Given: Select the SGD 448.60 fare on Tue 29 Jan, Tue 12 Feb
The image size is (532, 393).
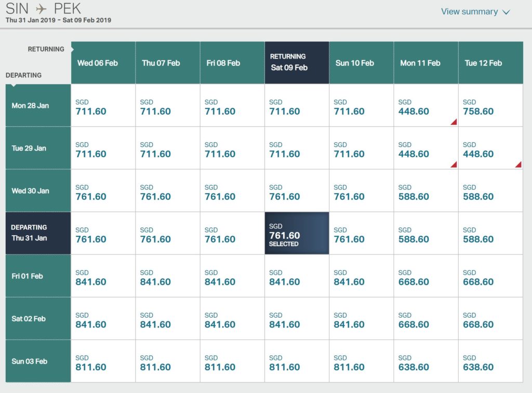Looking at the screenshot, I should (490, 148).
